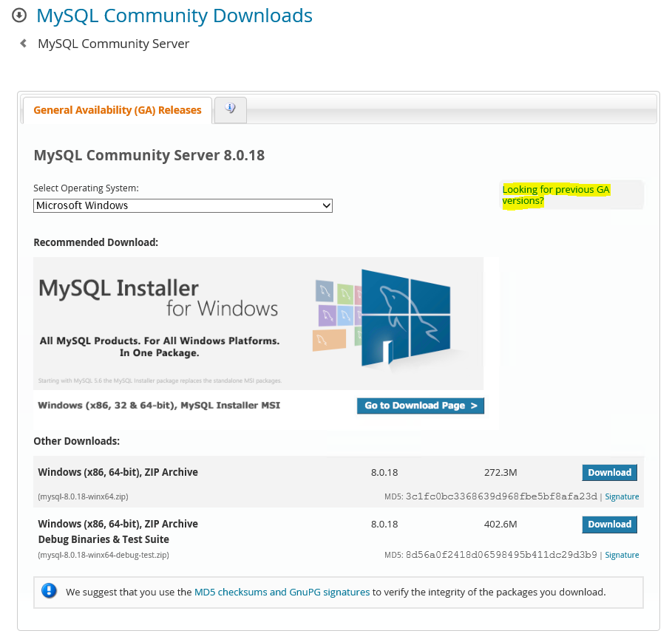Click the 272.3M file size text
The width and height of the screenshot is (672, 642).
tap(500, 472)
